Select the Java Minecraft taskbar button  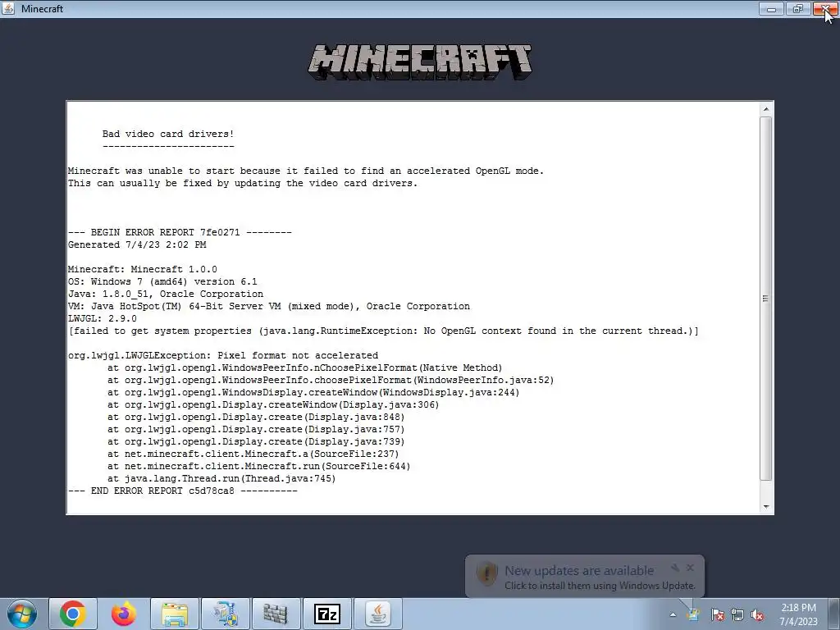point(378,614)
